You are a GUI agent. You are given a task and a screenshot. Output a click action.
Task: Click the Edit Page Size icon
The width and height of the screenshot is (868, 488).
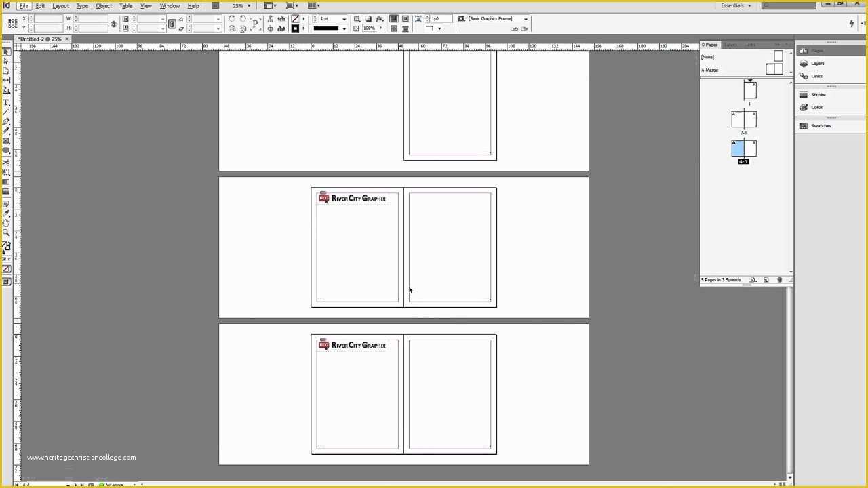coord(753,280)
